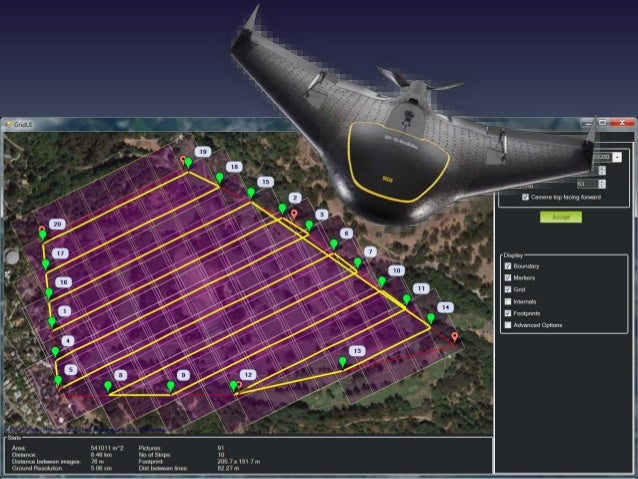Select green waypoint pin 1
The height and width of the screenshot is (479, 638).
coord(52,322)
